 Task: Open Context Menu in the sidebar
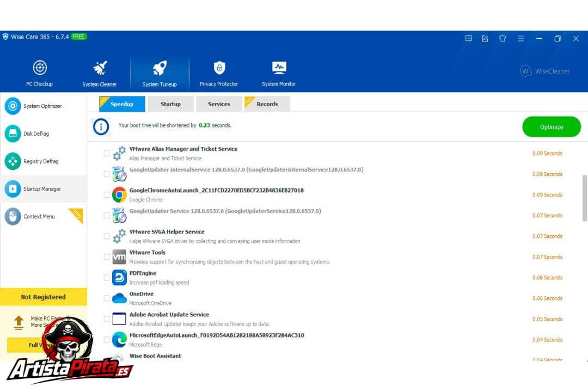44,217
